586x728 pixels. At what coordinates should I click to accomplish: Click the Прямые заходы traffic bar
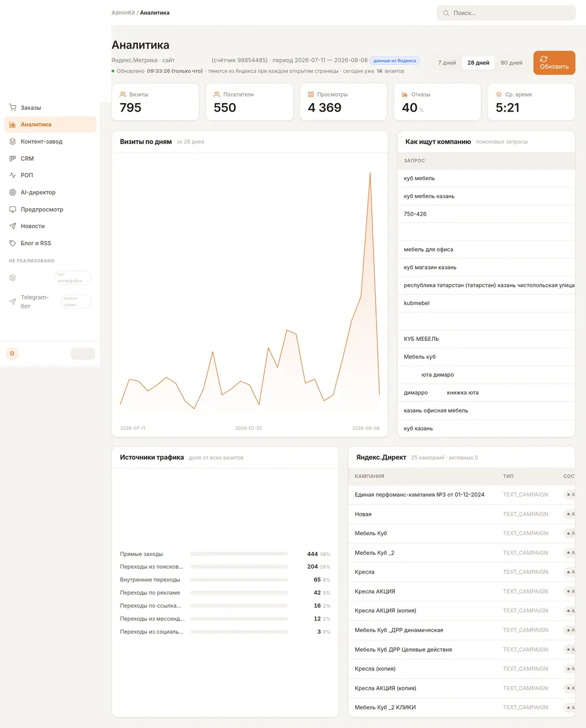click(239, 554)
